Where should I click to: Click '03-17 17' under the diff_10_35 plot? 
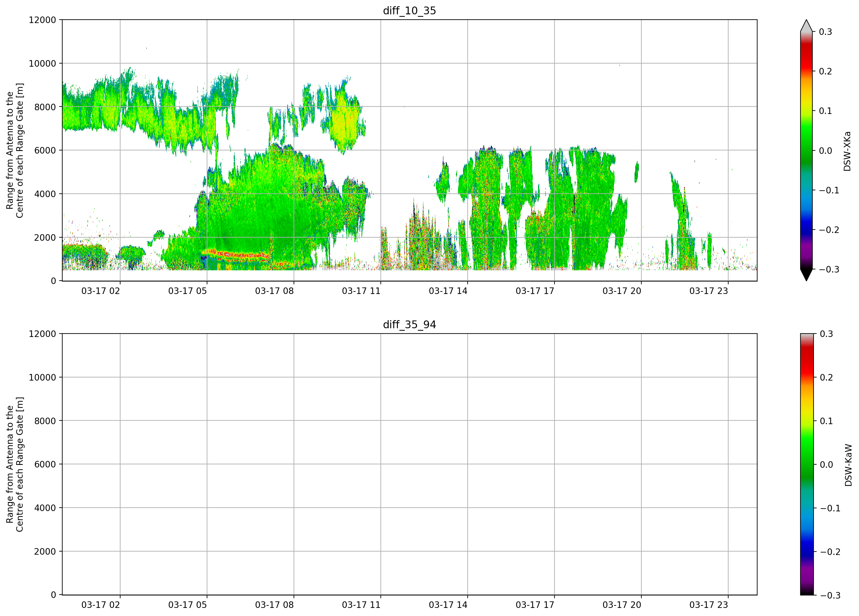[x=535, y=291]
